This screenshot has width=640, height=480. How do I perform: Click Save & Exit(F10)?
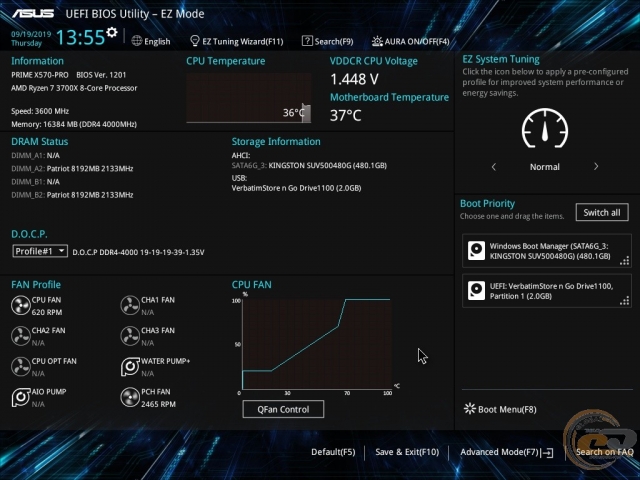pyautogui.click(x=407, y=452)
